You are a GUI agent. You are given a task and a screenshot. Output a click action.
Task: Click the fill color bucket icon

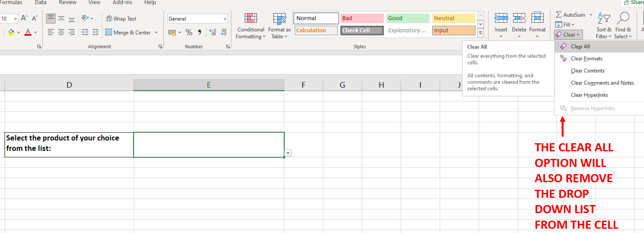[11, 32]
